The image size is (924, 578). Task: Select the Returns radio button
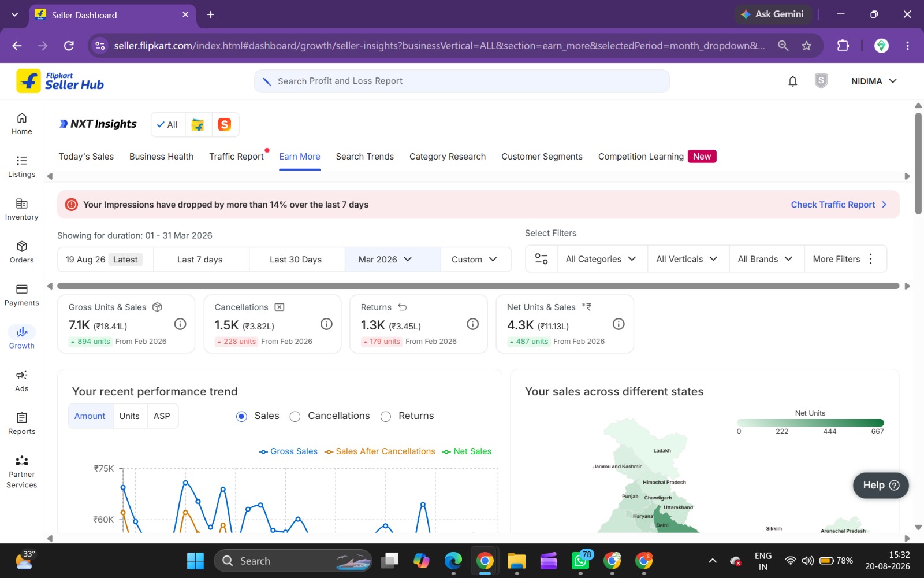[x=386, y=417]
